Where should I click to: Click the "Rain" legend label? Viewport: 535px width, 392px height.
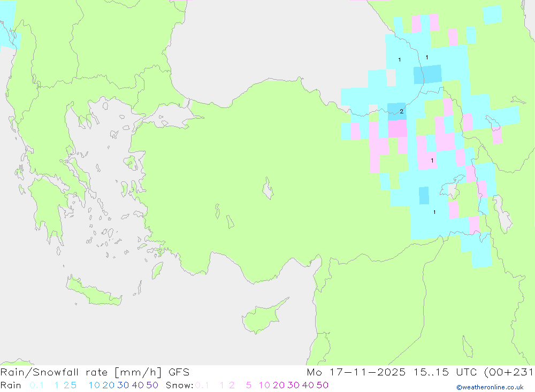[x=11, y=385]
